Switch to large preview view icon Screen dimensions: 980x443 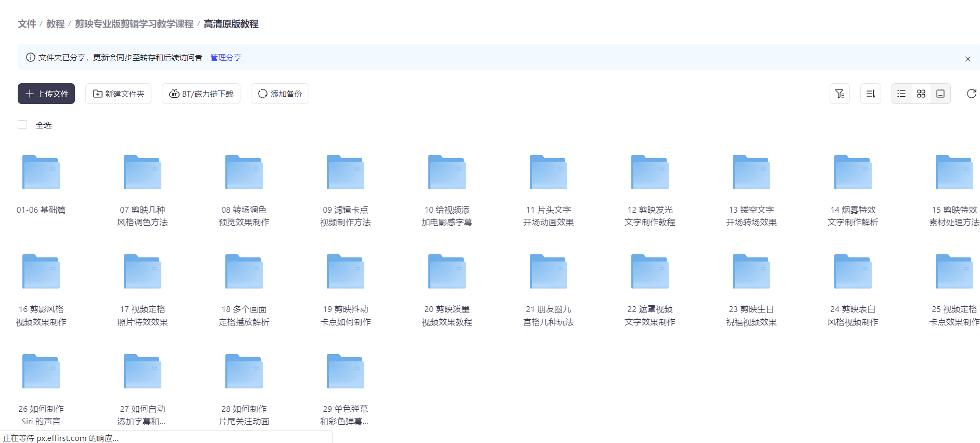click(x=940, y=94)
